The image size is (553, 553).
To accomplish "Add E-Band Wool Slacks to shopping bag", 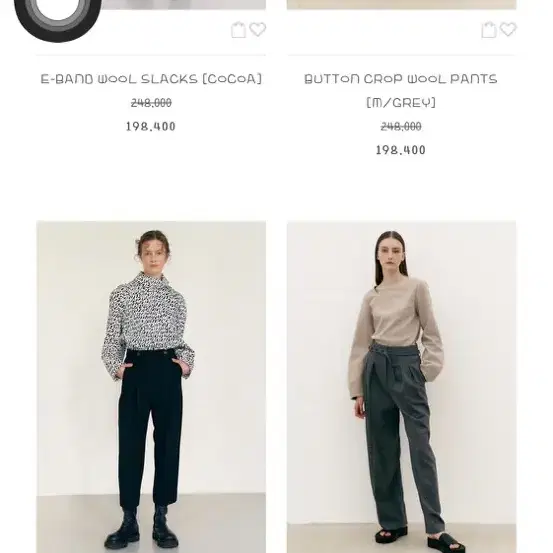I will (x=238, y=30).
